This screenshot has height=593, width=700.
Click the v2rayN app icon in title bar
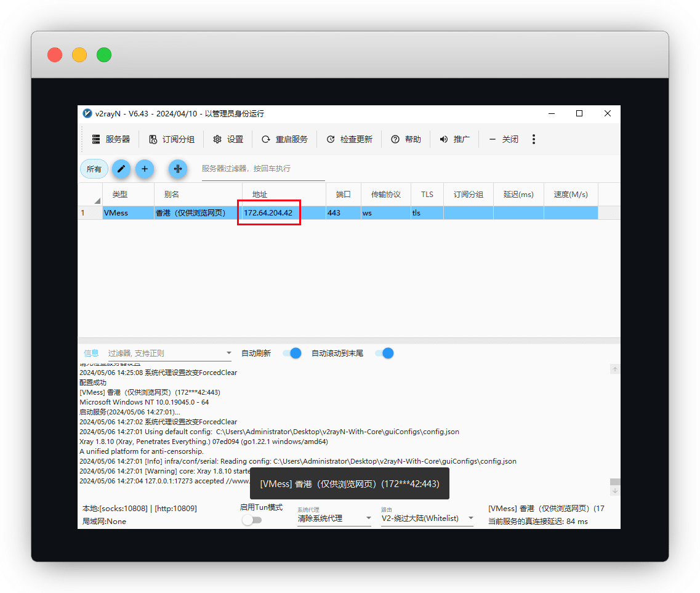pyautogui.click(x=87, y=113)
